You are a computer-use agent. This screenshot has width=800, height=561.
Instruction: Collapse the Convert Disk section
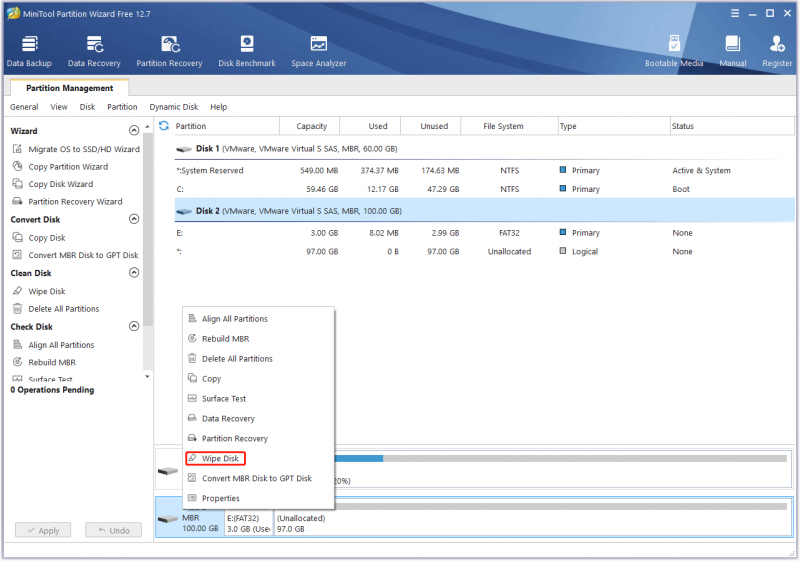tap(134, 219)
